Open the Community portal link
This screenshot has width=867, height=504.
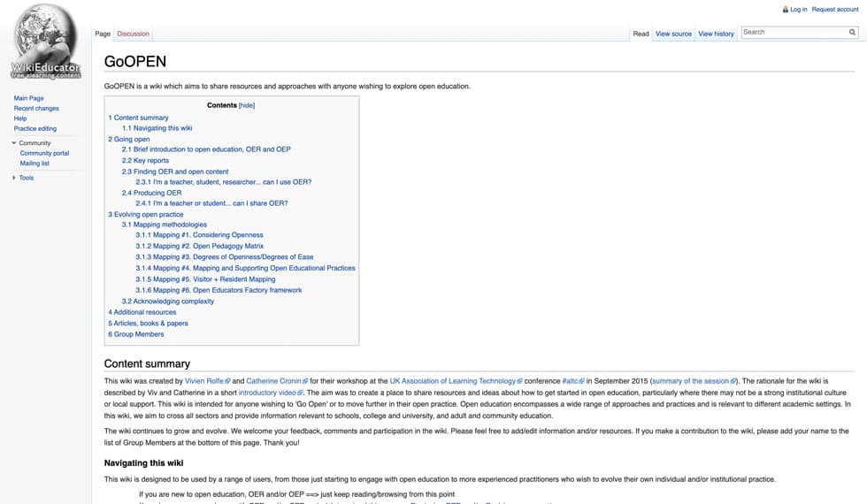[x=45, y=153]
